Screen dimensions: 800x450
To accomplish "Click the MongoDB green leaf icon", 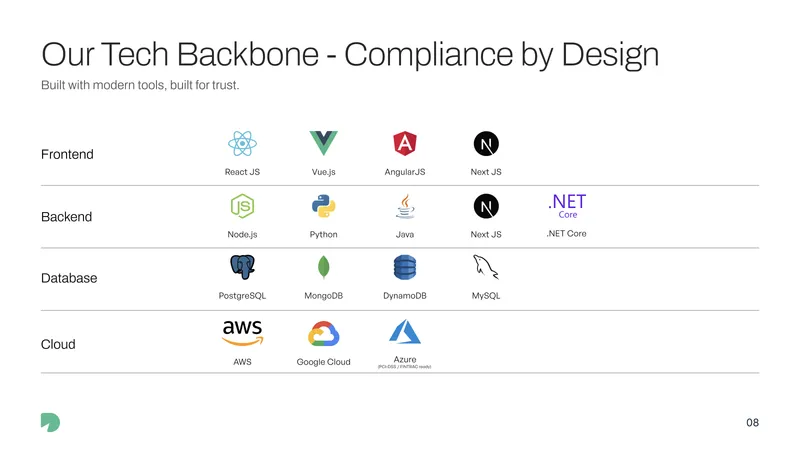I will coord(323,267).
